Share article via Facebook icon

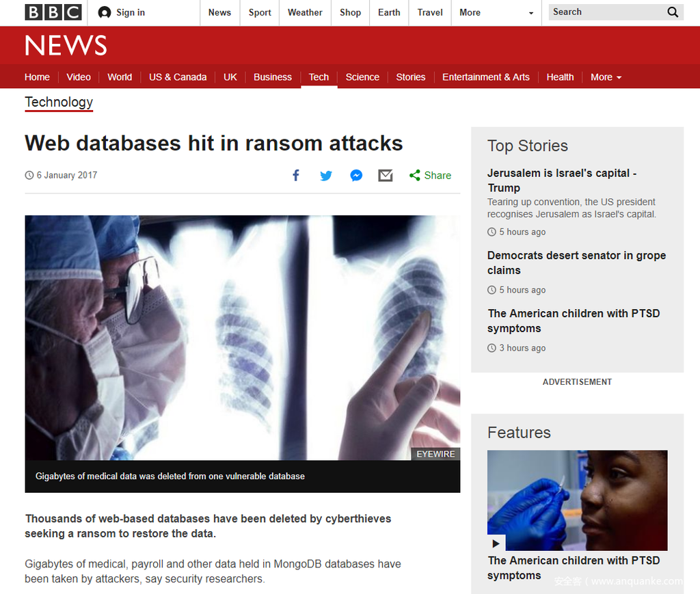coord(296,176)
